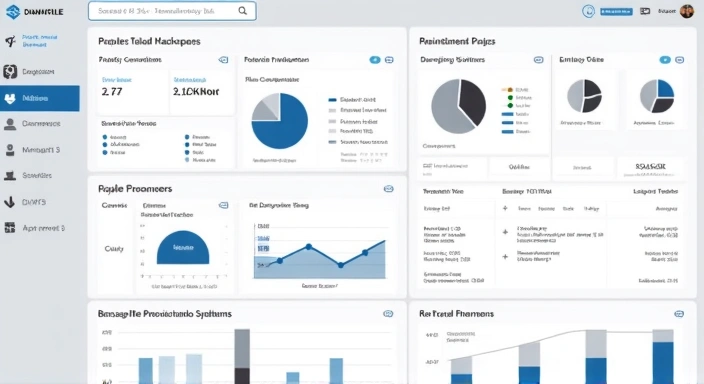Click the tallest blue stacked bar segment
Viewport: 704px width, 384px height.
[x=663, y=363]
